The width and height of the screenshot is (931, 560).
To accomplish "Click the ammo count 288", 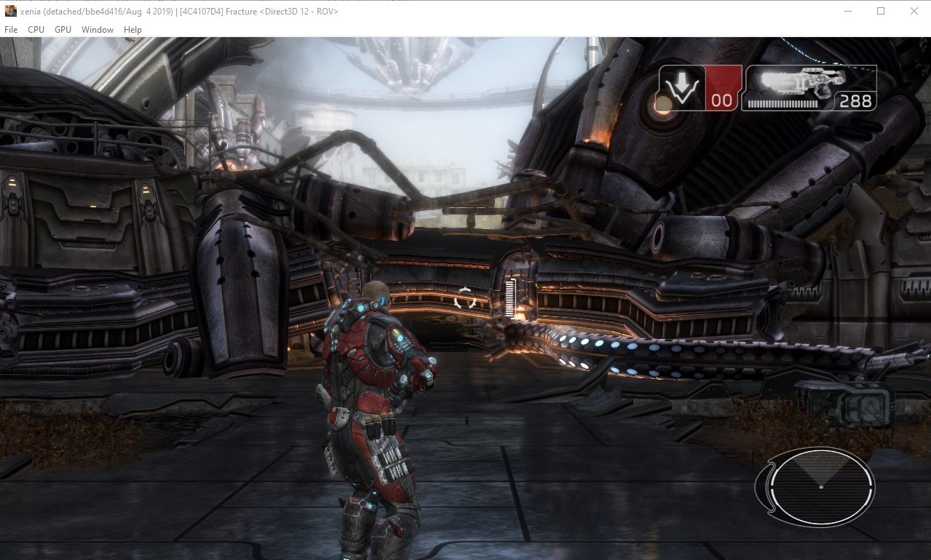I will point(855,101).
